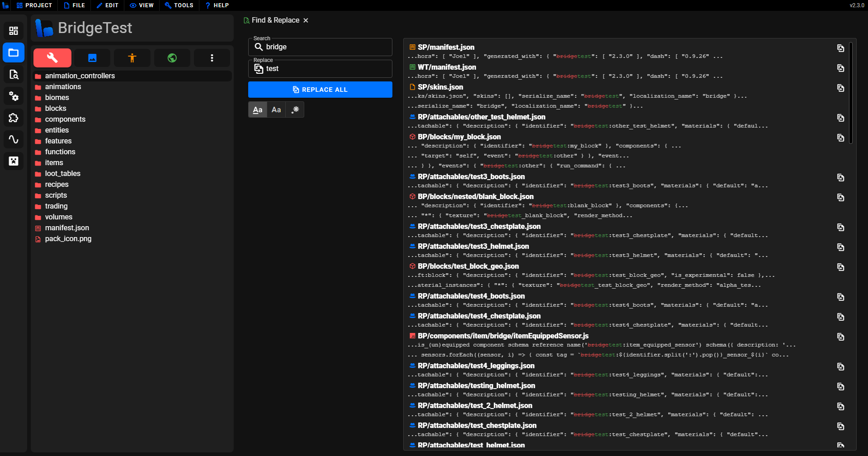Select the orange skin pack figure icon
The height and width of the screenshot is (456, 868).
click(x=132, y=58)
